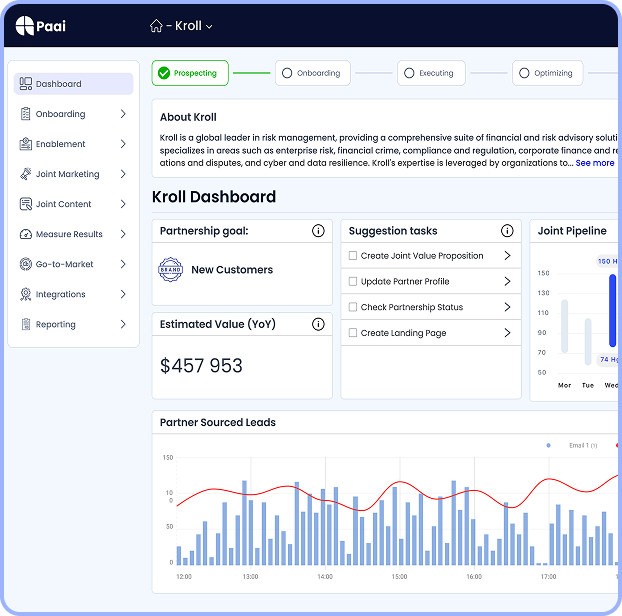Click the Kroll Dashboard heading

pyautogui.click(x=214, y=197)
